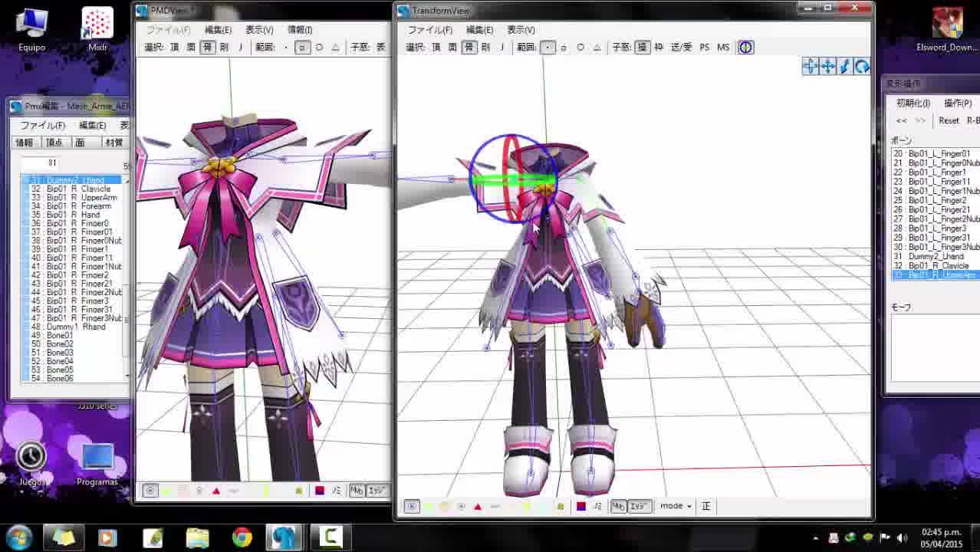This screenshot has width=980, height=552.
Task: Open the file explorer folder on taskbar
Action: tap(197, 537)
